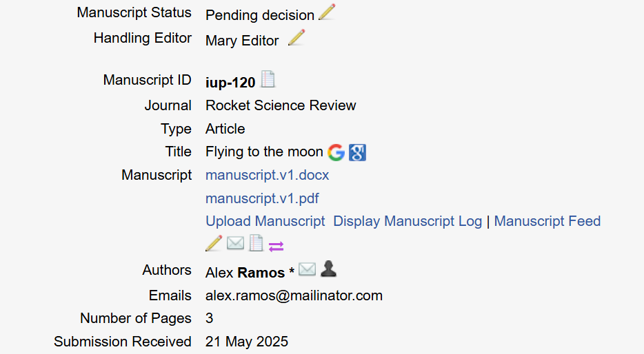This screenshot has width=644, height=354.
Task: Click person silhouette icon beside Alex Ramos
Action: coord(329,269)
